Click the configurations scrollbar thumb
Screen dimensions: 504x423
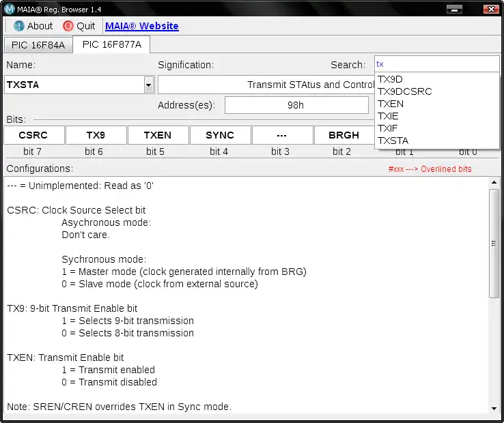pos(494,244)
